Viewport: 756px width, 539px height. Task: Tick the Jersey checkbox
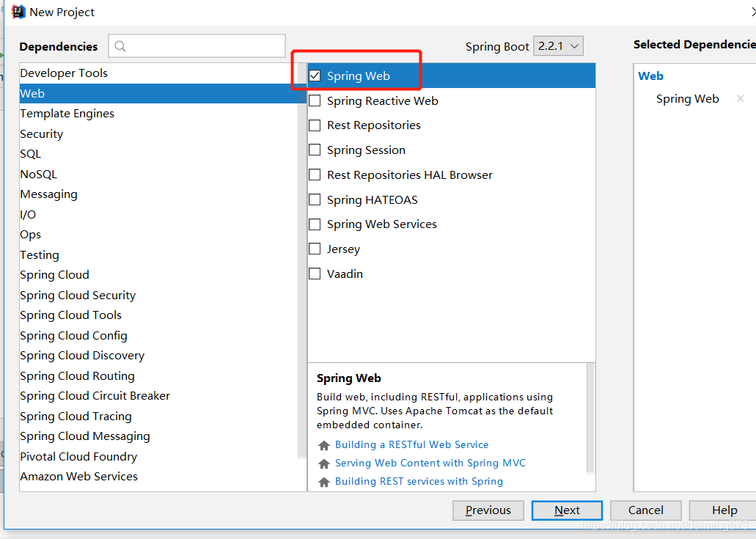[x=315, y=249]
